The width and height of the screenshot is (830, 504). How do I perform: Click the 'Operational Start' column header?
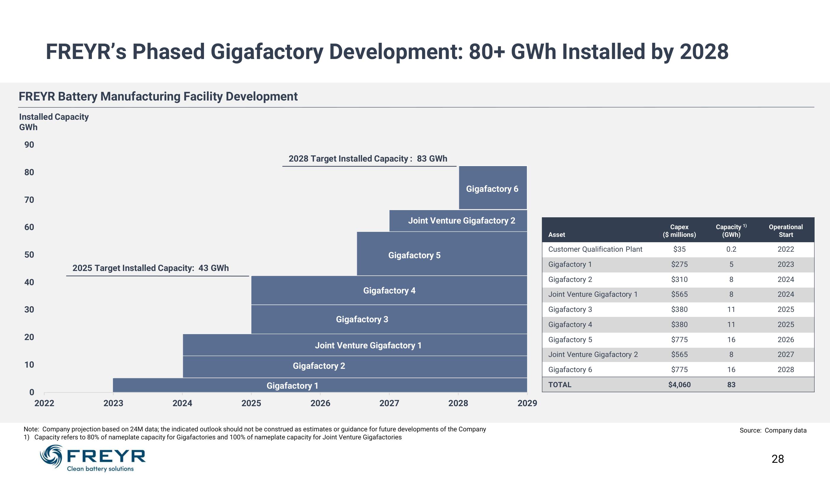(786, 231)
